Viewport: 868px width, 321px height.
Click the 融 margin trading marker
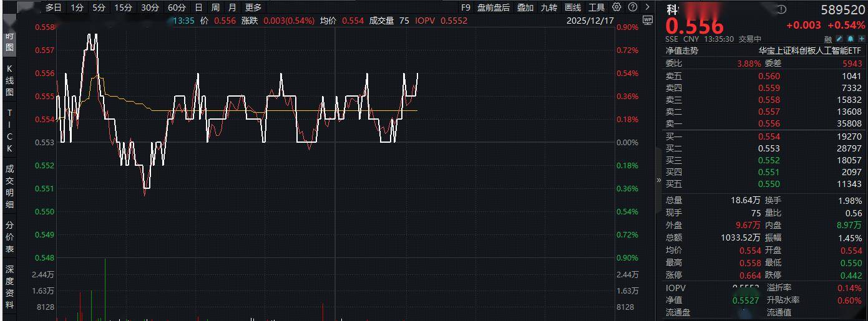(827, 39)
